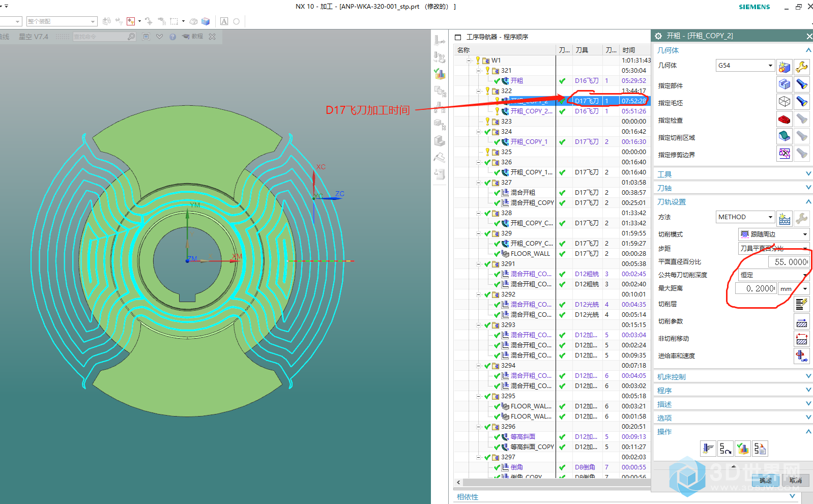Select the 3296 program group
This screenshot has height=504, width=813.
(x=508, y=426)
